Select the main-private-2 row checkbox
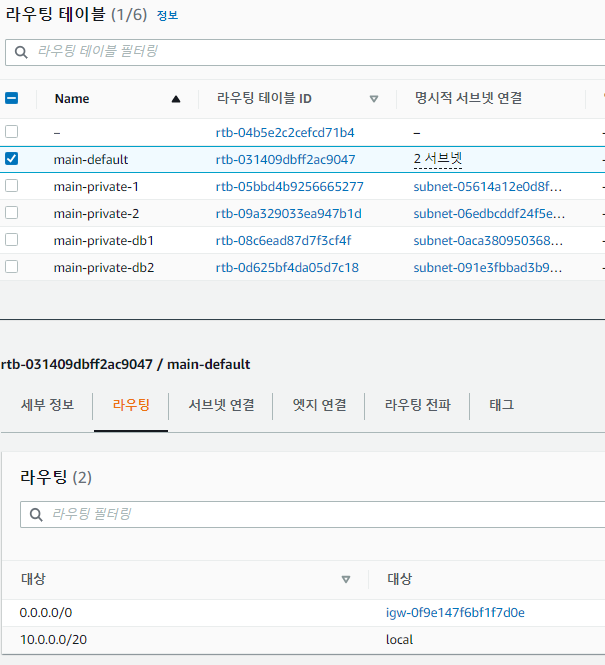The image size is (605, 665). click(x=11, y=212)
